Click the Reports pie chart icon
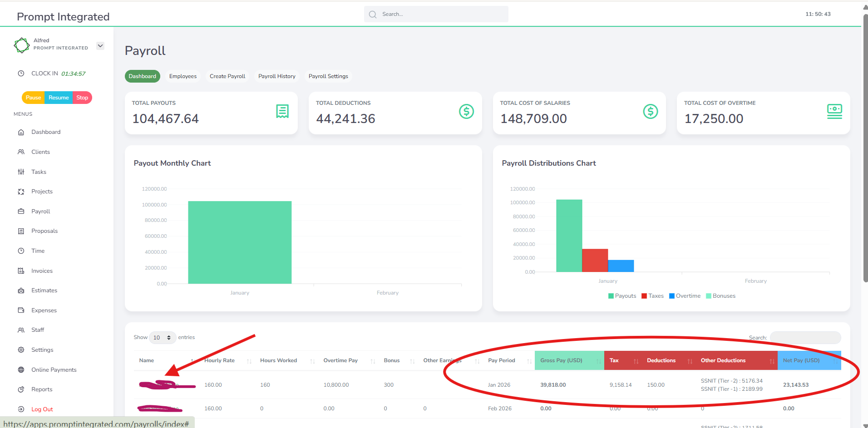 (x=21, y=389)
